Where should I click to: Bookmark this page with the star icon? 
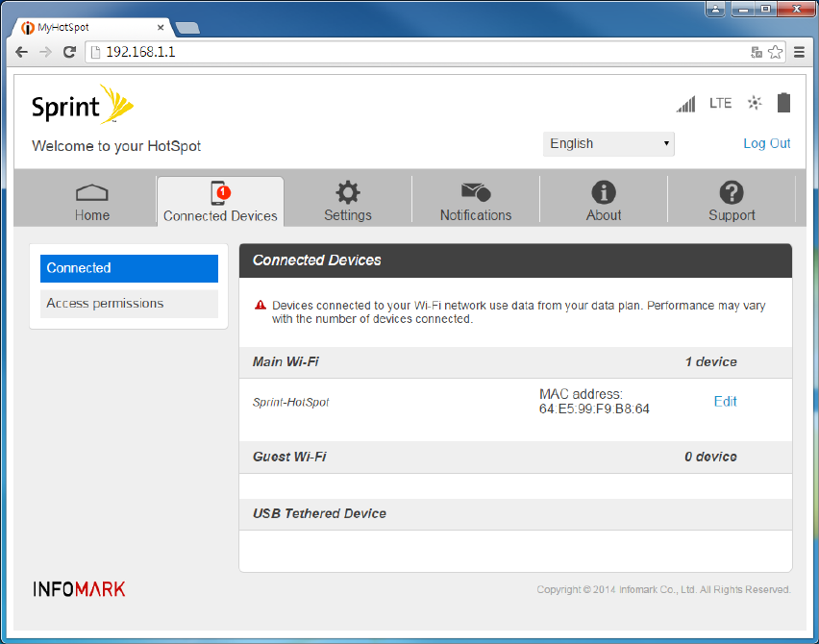[776, 52]
